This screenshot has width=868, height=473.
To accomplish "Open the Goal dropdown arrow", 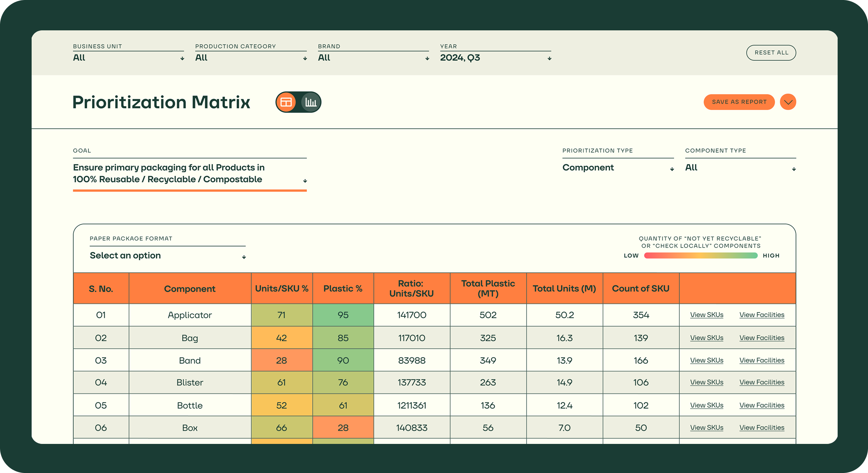I will (304, 181).
